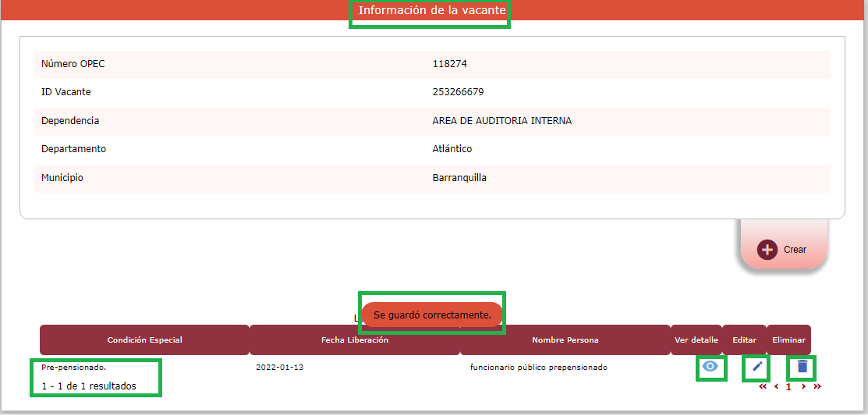Click the 'funcionario público prepensionado' name cell
The image size is (868, 416).
point(538,367)
